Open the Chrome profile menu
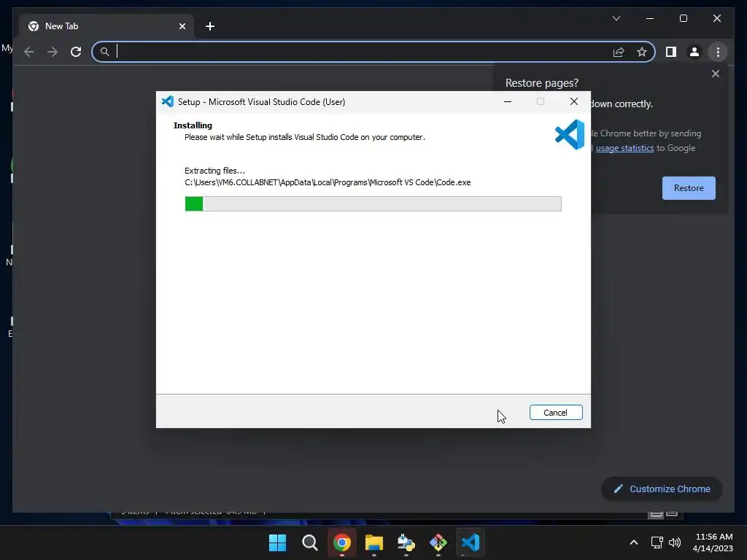Image resolution: width=747 pixels, height=560 pixels. (694, 52)
